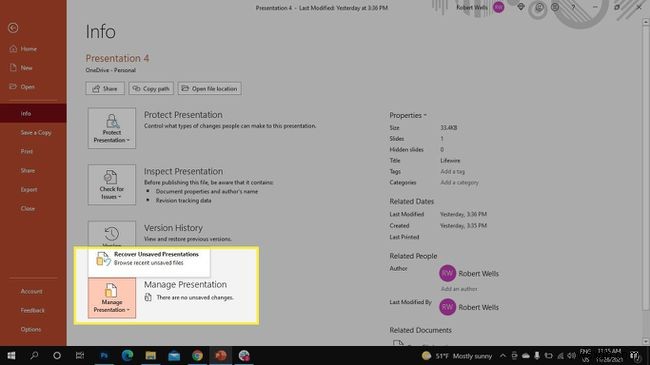This screenshot has width=650, height=365.
Task: Show hidden tray icons chevron
Action: 502,356
